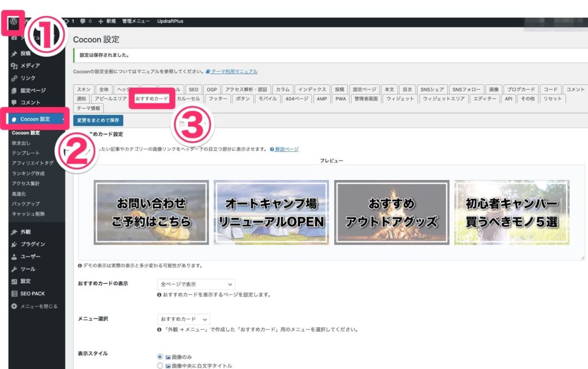Click the collapse arrow icon beside メニューを閉じる
The image size is (588, 369).
click(x=14, y=306)
